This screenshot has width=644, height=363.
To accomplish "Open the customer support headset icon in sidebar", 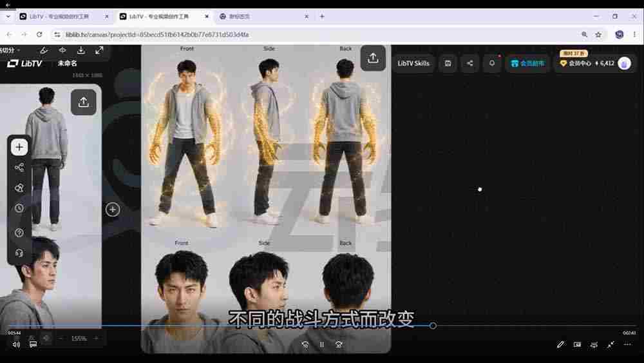I will (x=19, y=253).
